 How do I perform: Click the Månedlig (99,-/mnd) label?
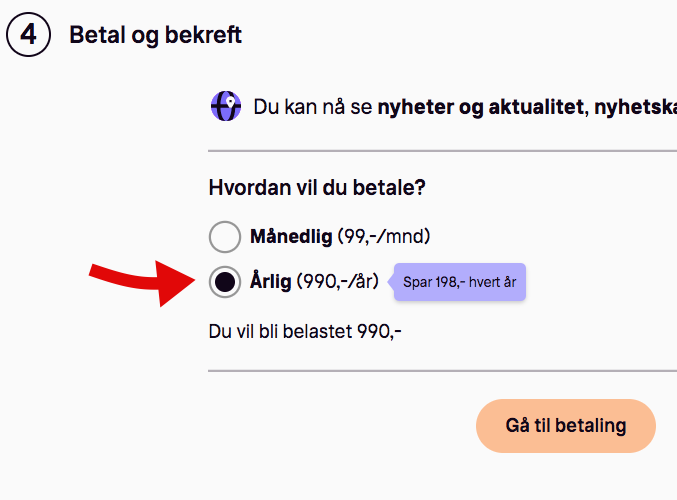point(340,237)
